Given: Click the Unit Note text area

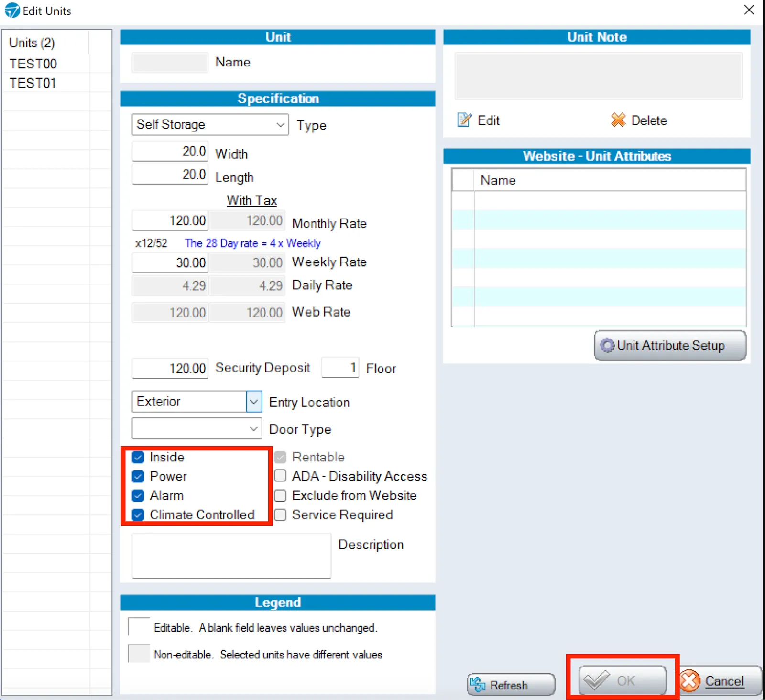Looking at the screenshot, I should coord(599,76).
